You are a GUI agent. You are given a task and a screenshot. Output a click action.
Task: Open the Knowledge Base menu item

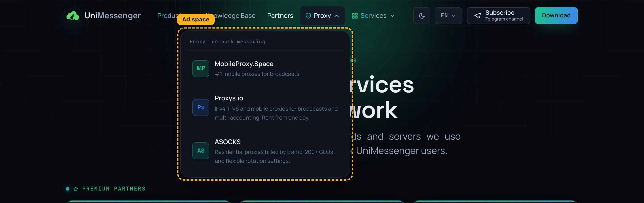230,16
